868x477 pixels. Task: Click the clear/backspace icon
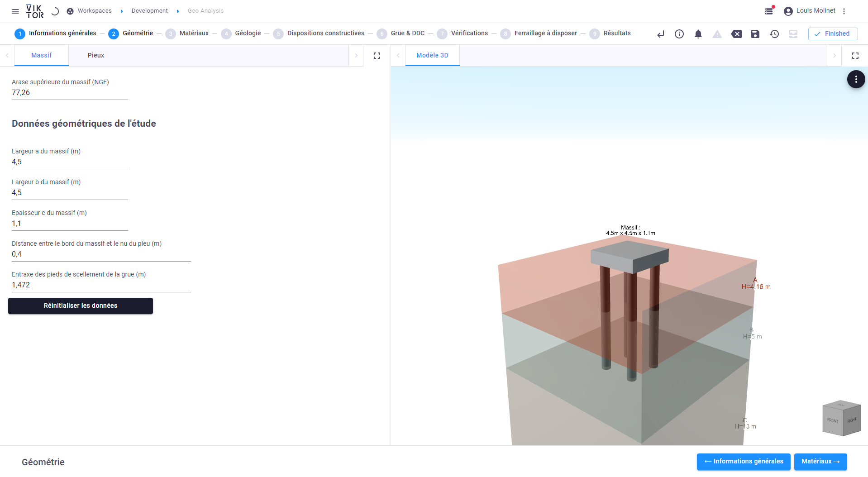736,34
